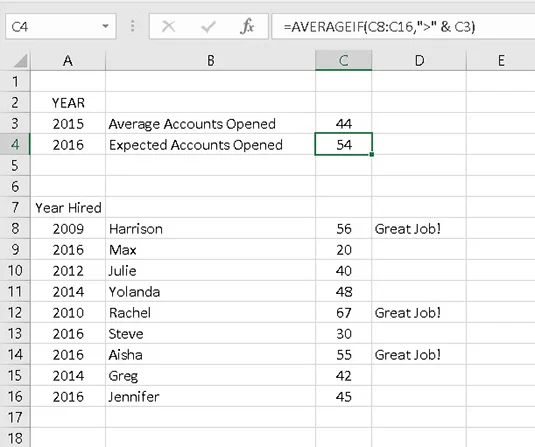Cancel the formula edit with the X icon
Screen dimensions: 535x447
(x=169, y=26)
